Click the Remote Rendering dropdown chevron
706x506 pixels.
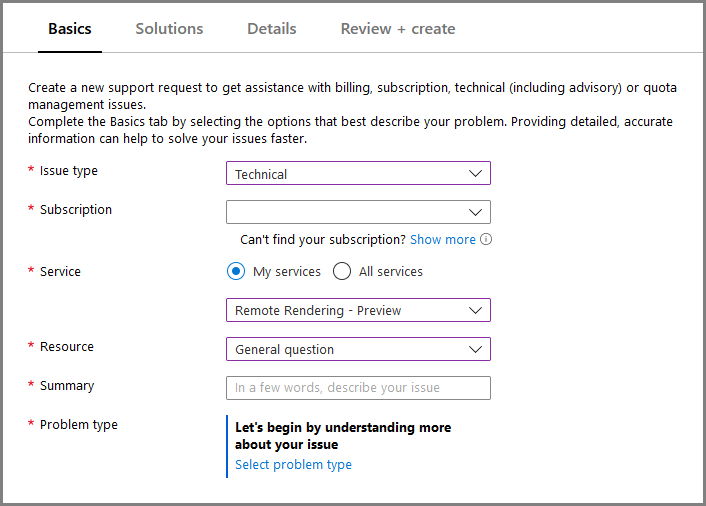(475, 310)
